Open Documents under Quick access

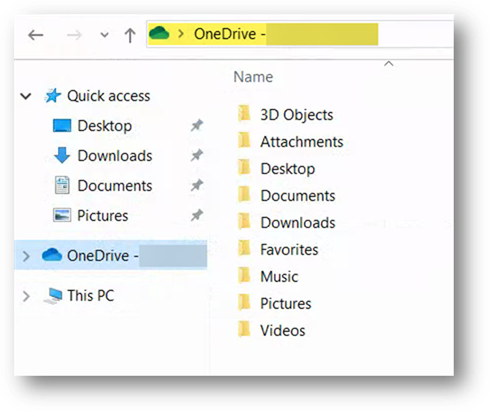click(115, 186)
